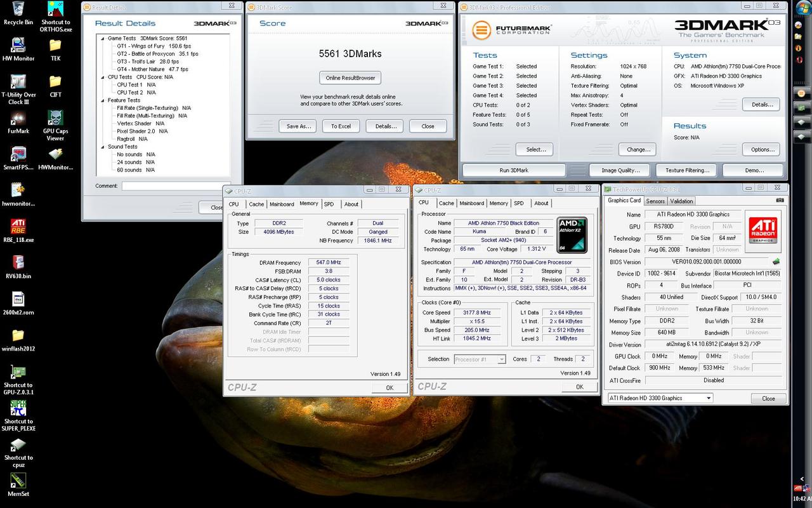Click the orange icon in the right sidebar
Viewport: 812px width, 508px height.
[801, 93]
